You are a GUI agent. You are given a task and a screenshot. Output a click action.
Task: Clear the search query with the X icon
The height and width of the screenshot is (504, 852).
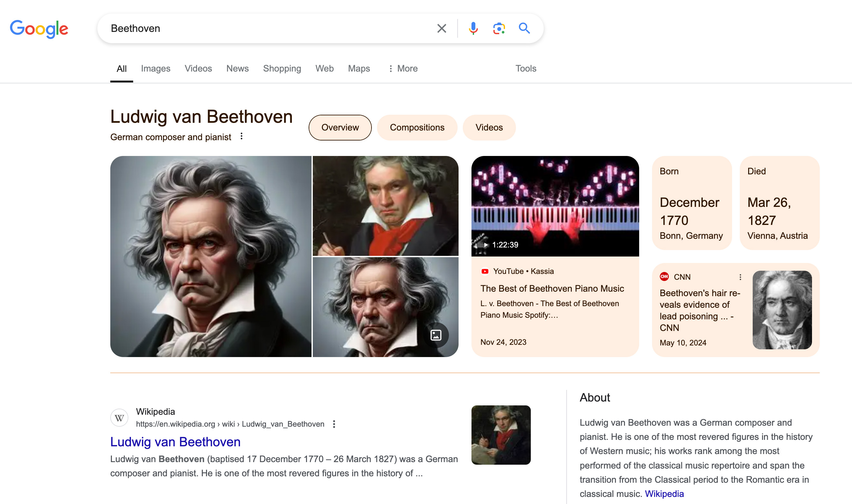coord(441,28)
